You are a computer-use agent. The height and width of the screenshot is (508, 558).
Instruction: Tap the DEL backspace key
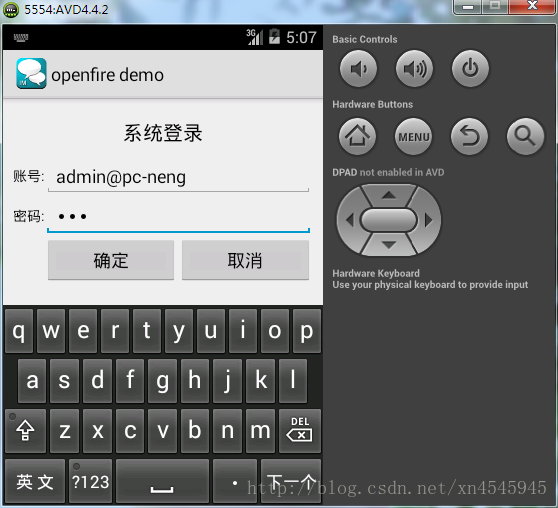300,431
